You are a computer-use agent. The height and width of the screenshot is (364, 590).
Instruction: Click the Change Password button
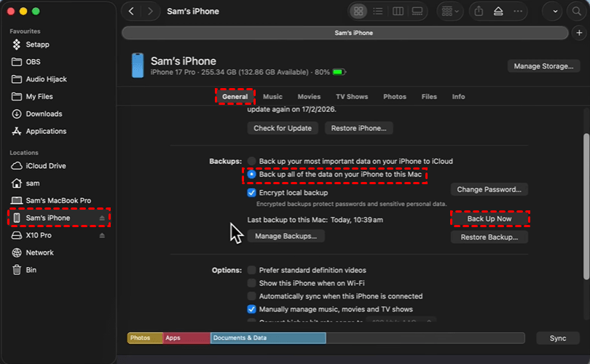coord(489,189)
